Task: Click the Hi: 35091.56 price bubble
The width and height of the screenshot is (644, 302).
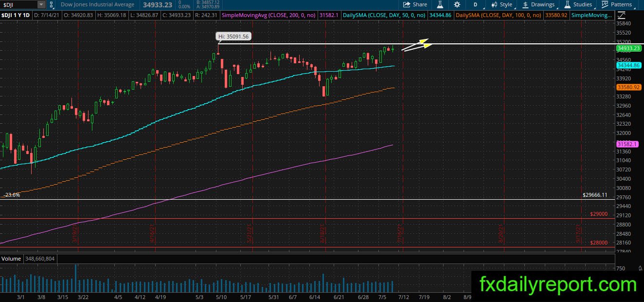Action: [x=233, y=37]
